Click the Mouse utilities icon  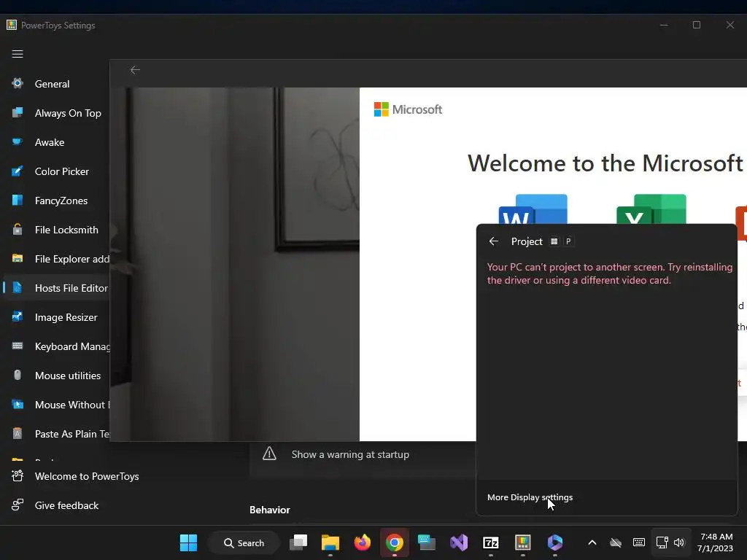18,375
